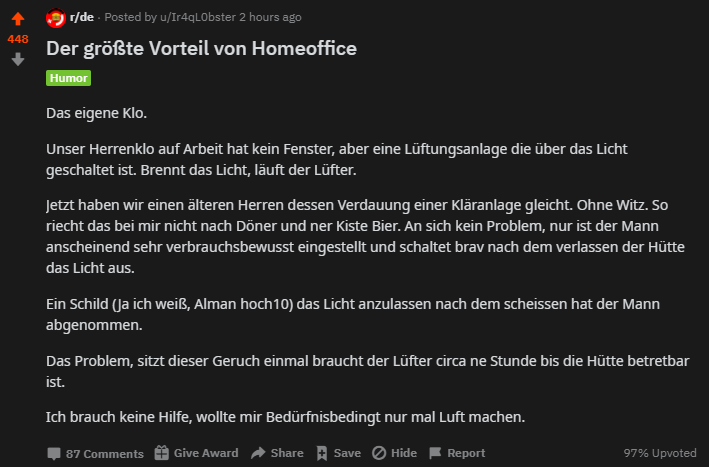The height and width of the screenshot is (467, 709).
Task: Open user u/Ir4qL0bster's profile
Action: (x=197, y=19)
